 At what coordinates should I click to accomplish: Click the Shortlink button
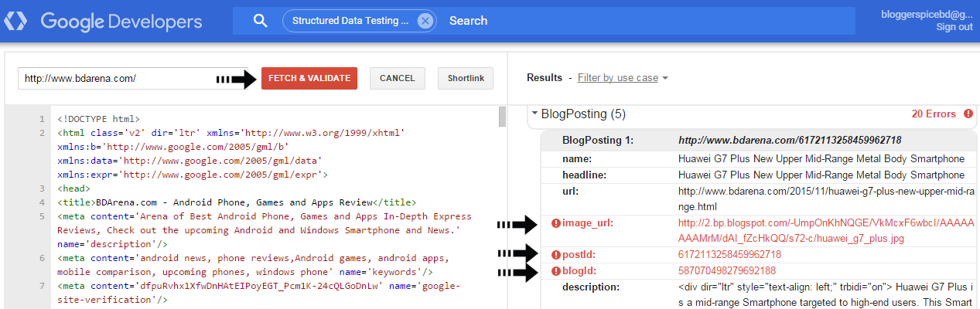click(465, 78)
